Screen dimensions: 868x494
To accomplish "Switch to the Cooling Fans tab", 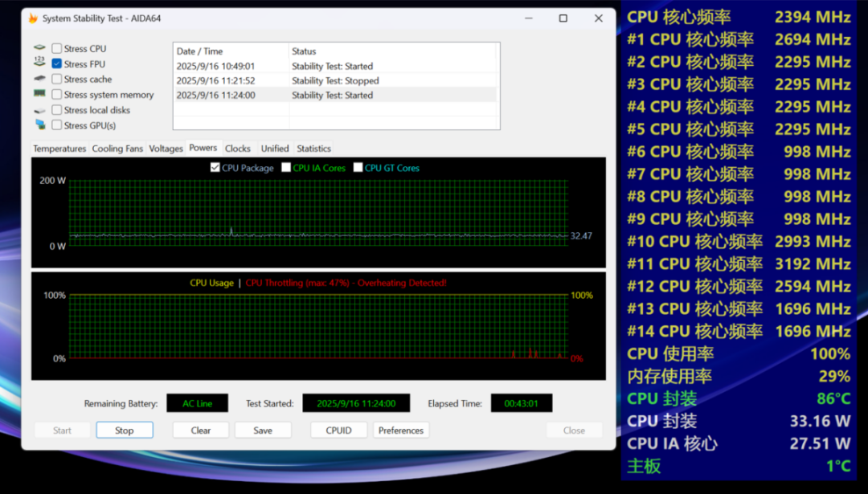I will (117, 149).
